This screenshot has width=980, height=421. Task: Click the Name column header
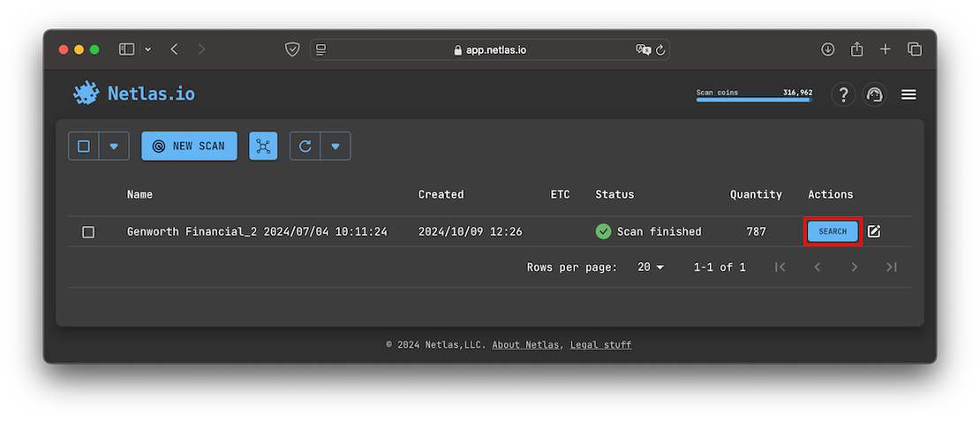point(139,194)
